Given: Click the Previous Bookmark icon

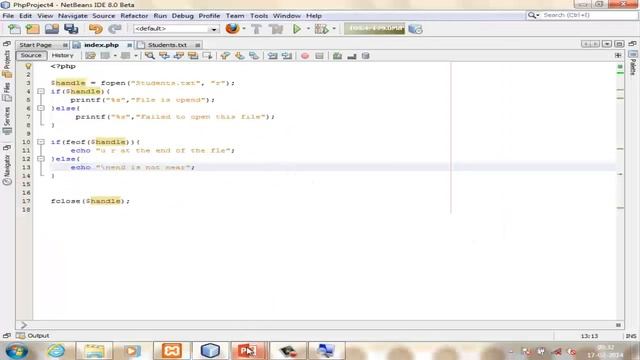Looking at the screenshot, I should click(x=225, y=56).
